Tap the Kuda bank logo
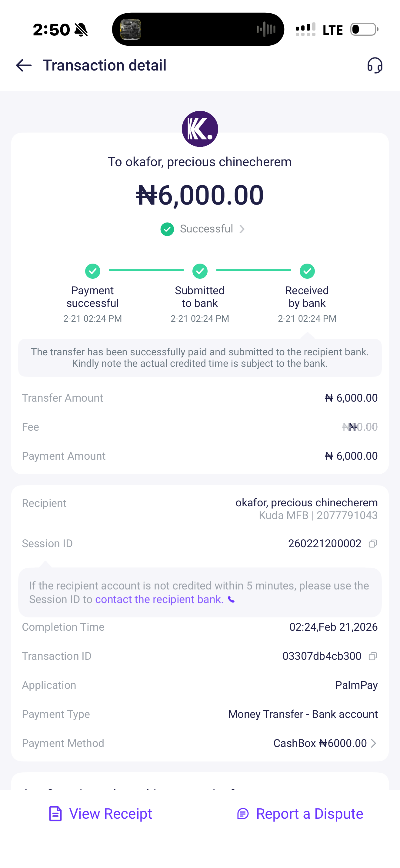 pos(200,129)
